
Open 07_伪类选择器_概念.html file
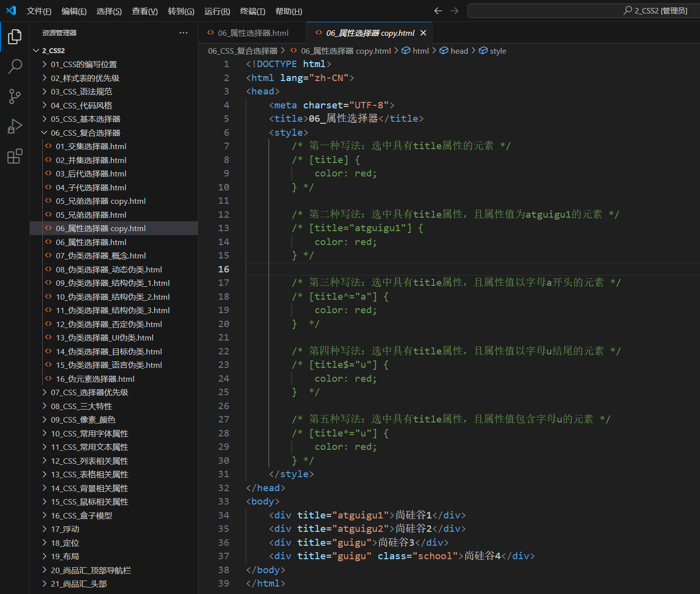point(114,255)
